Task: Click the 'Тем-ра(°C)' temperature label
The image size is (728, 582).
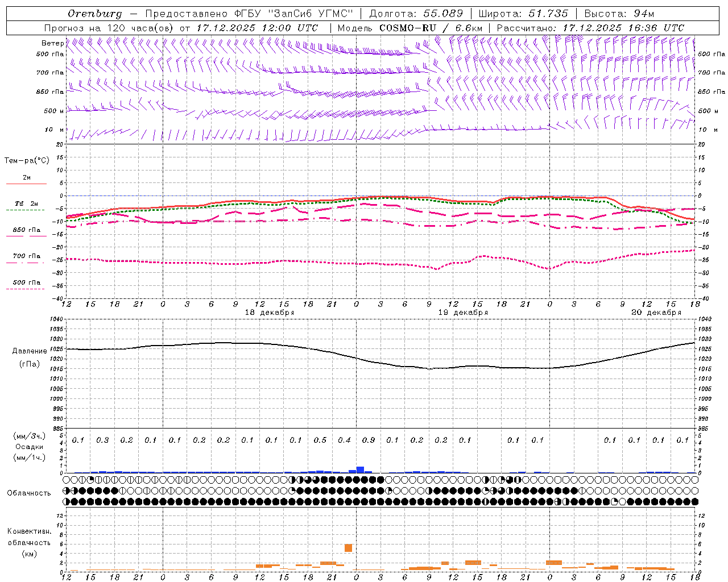Action: 27,161
